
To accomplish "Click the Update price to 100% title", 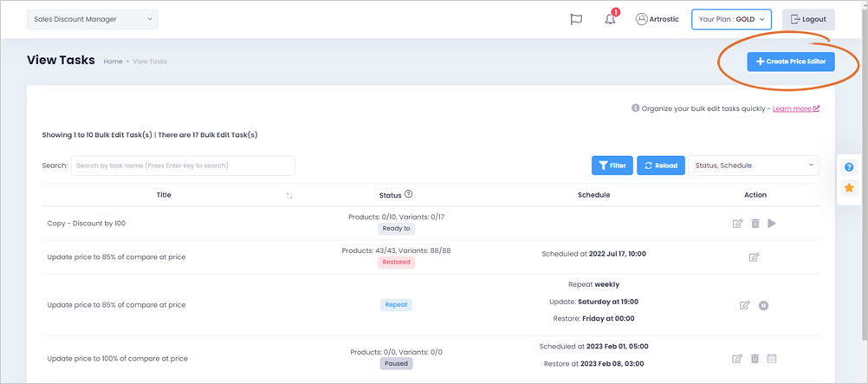I will pyautogui.click(x=117, y=359).
